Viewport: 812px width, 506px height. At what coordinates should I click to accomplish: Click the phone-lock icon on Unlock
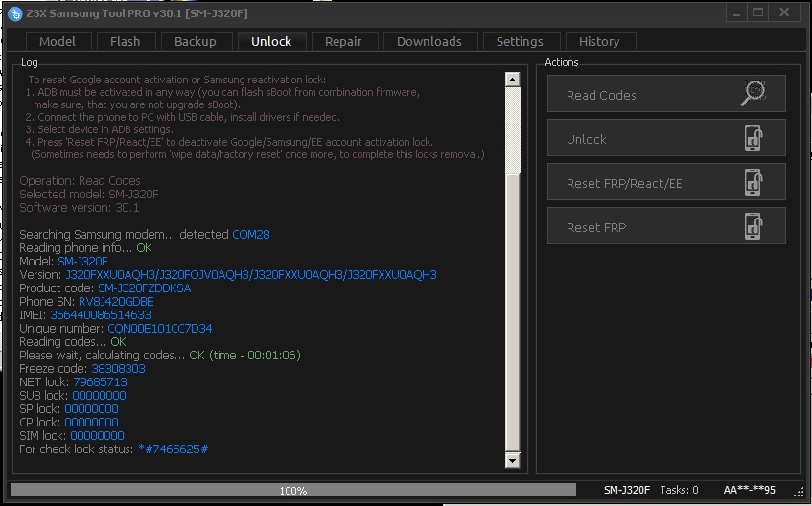click(x=754, y=138)
